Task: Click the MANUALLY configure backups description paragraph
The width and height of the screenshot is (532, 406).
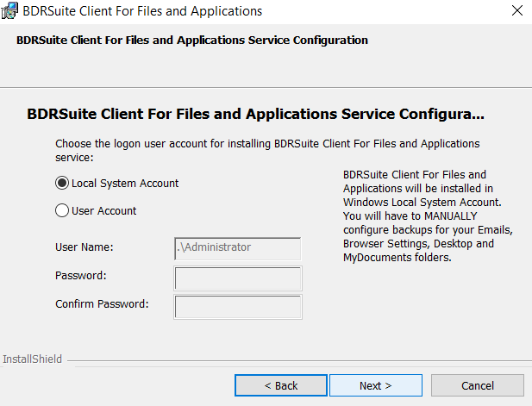Action: (428, 216)
